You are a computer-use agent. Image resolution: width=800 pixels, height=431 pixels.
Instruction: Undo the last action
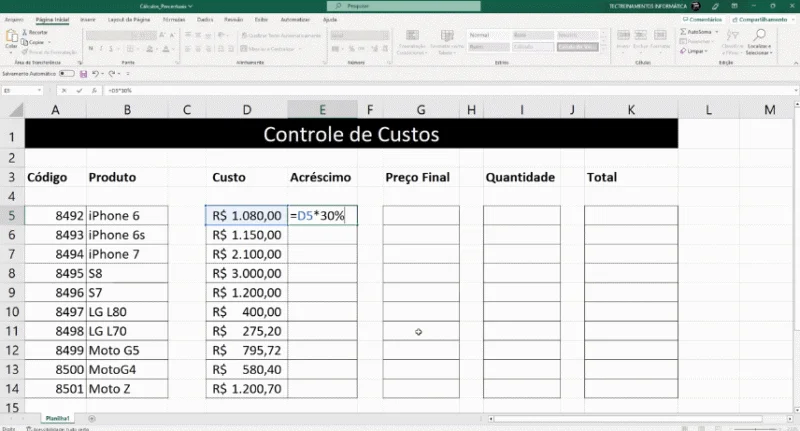[x=95, y=74]
